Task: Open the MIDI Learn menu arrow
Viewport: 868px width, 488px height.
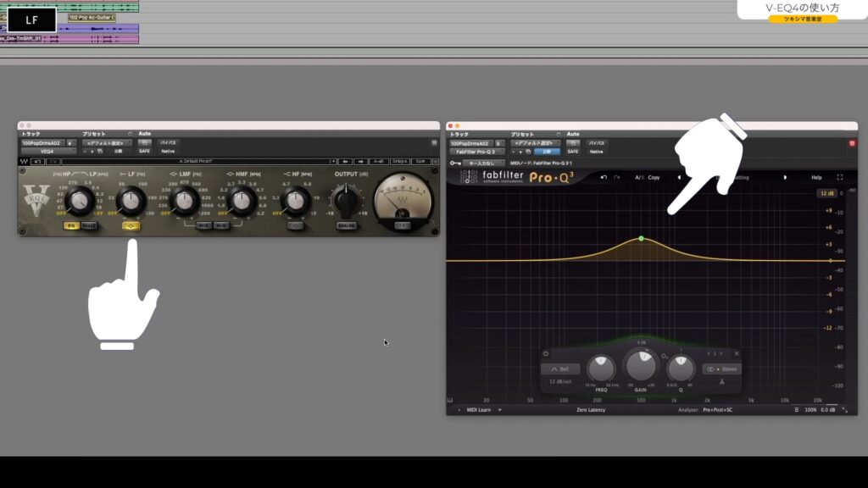Action: coord(499,410)
